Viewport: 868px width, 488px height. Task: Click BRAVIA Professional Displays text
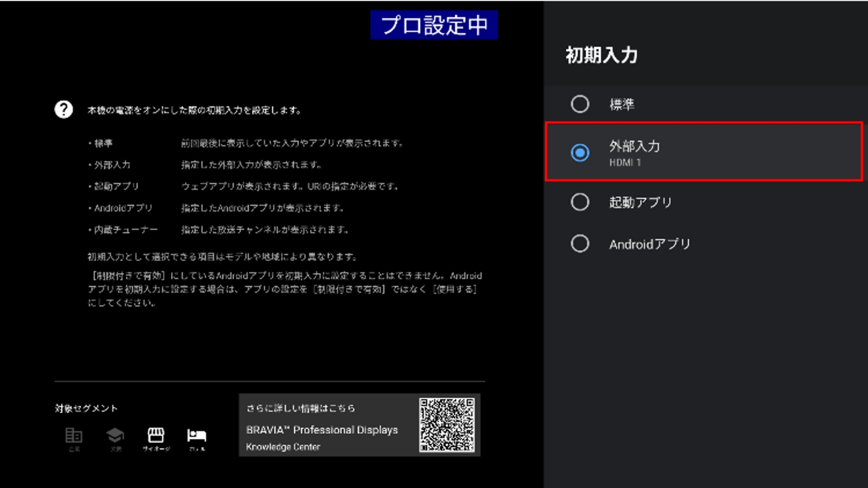322,430
